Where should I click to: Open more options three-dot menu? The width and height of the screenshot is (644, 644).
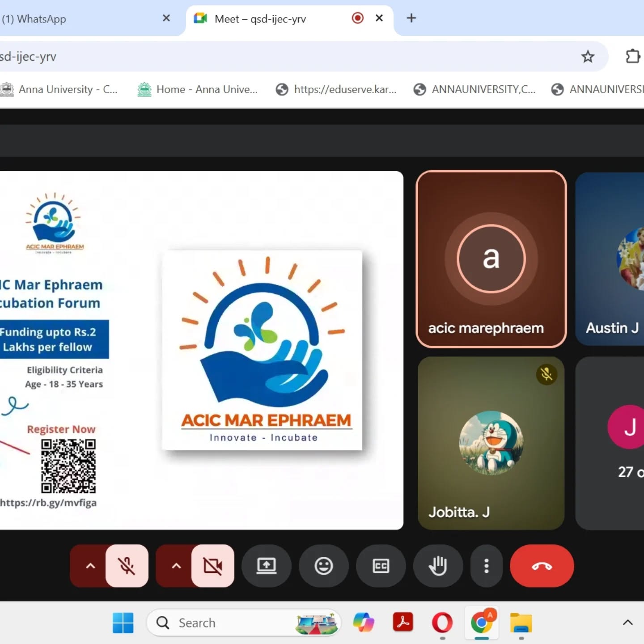tap(487, 566)
